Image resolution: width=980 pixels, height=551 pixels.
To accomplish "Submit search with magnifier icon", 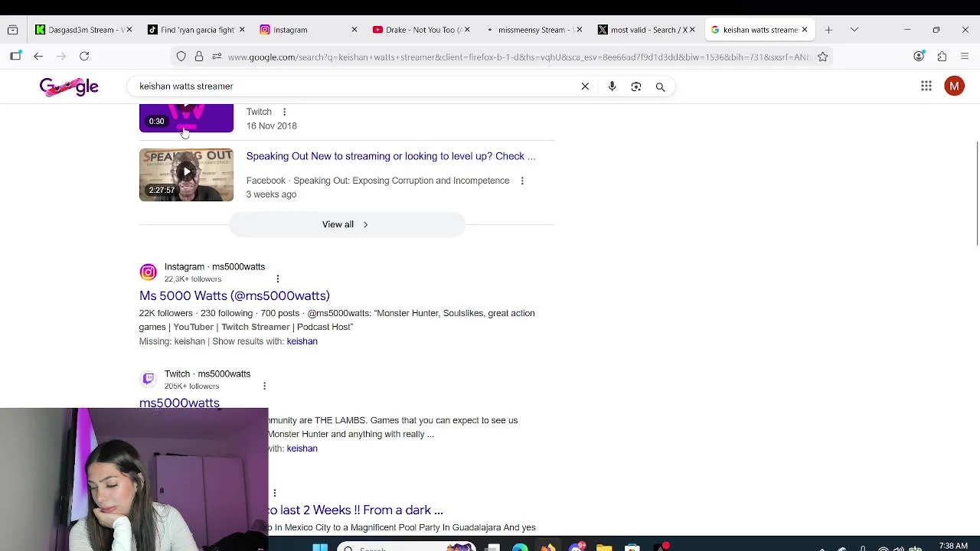I will click(x=660, y=87).
